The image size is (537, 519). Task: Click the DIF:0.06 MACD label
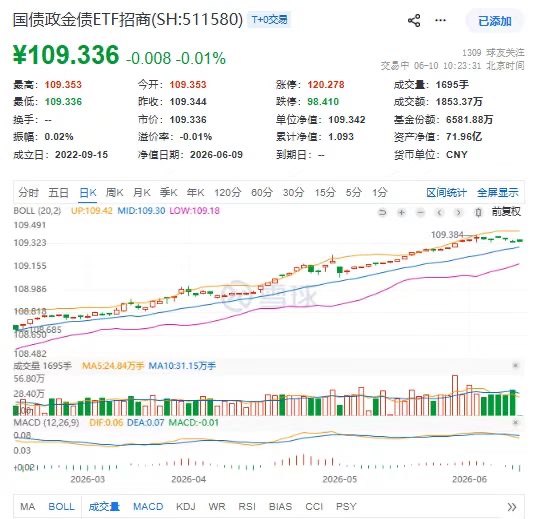106,422
